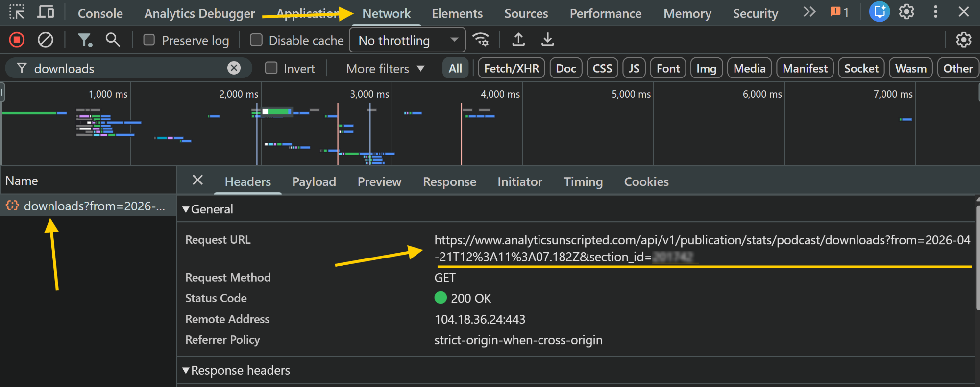Open the No throttling dropdown
980x387 pixels.
(x=407, y=40)
